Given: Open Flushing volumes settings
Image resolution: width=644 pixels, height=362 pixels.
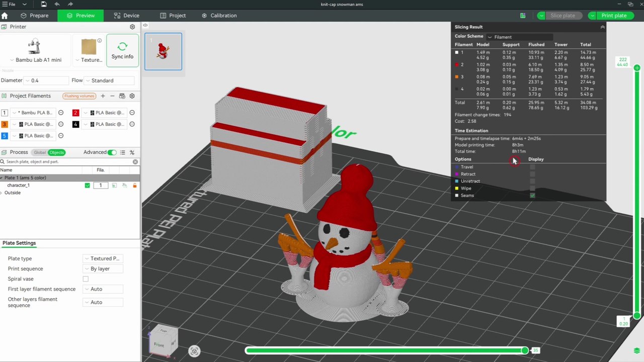Looking at the screenshot, I should click(79, 96).
